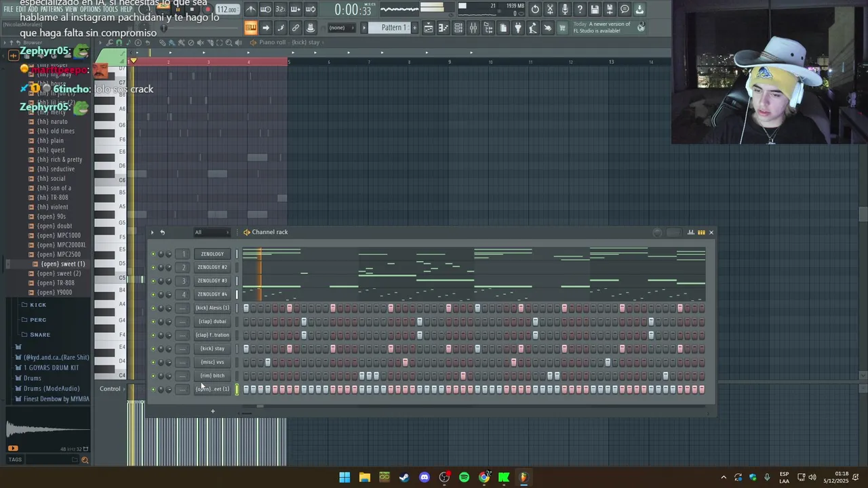
Task: Expand the PERC folder in browser
Action: (38, 320)
